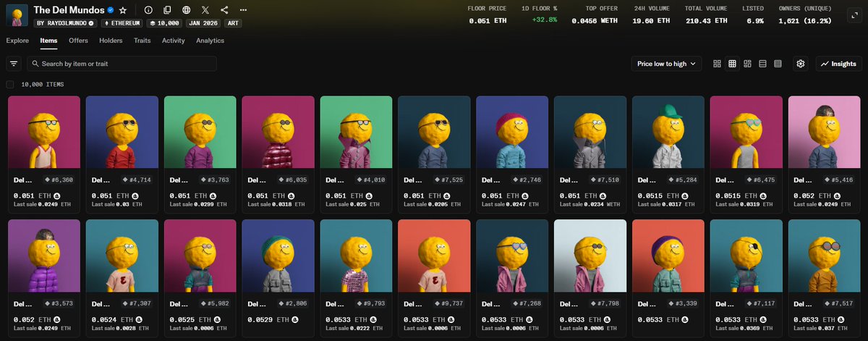Open NFT #9,793 sequin shirt image
This screenshot has width=868, height=341.
pos(356,256)
